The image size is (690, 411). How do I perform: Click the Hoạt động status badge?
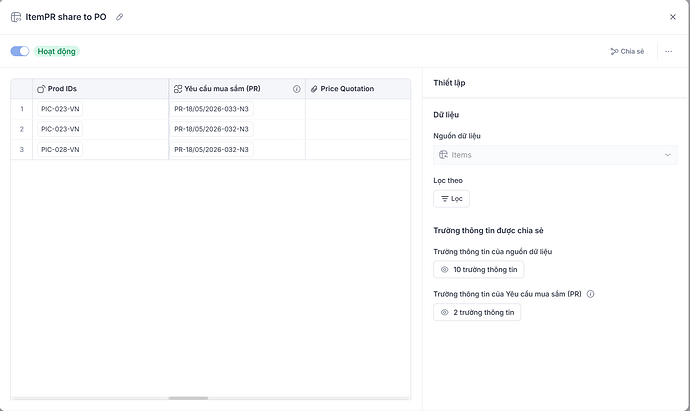[56, 51]
